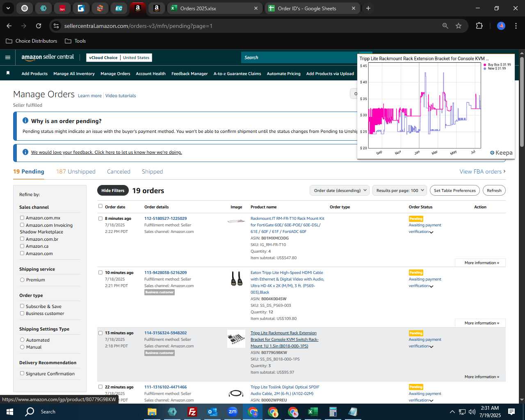Click the Refresh orders button
This screenshot has height=420, width=525.
click(x=494, y=190)
